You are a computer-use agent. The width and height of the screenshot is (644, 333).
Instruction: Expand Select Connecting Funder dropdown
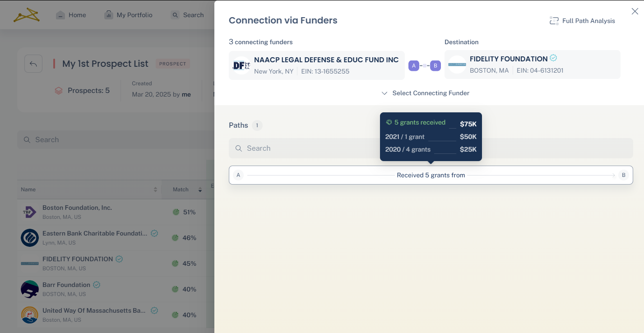click(x=425, y=93)
